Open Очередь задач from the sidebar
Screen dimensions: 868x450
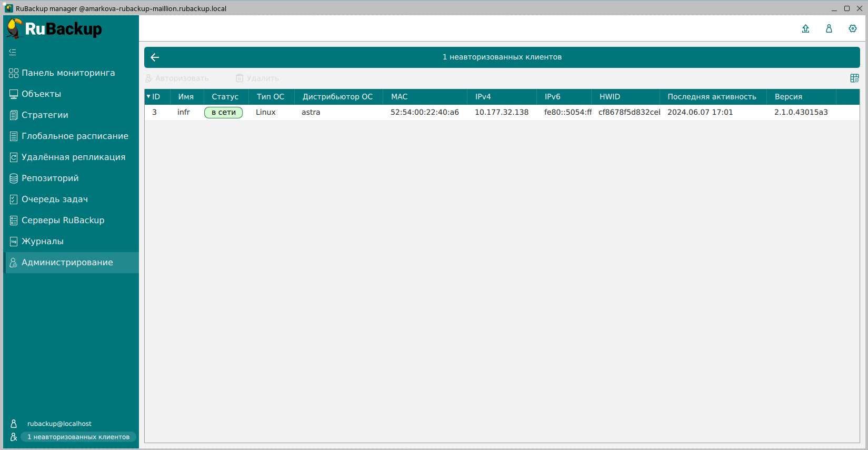55,199
